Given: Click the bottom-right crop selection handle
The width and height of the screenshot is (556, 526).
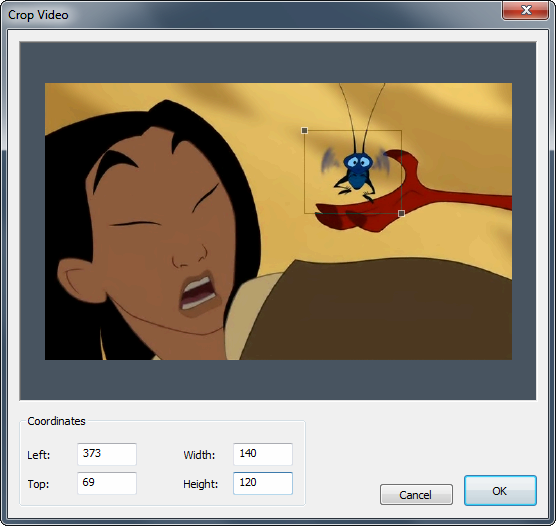Looking at the screenshot, I should click(x=401, y=213).
